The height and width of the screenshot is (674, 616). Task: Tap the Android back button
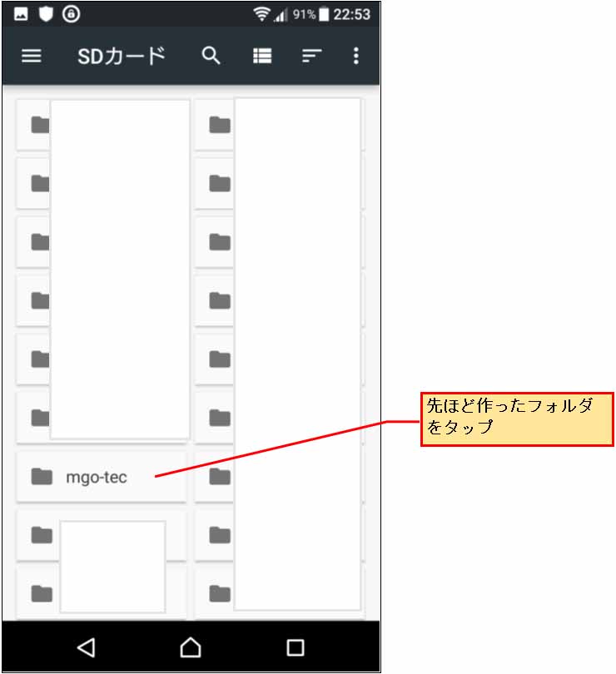(87, 647)
